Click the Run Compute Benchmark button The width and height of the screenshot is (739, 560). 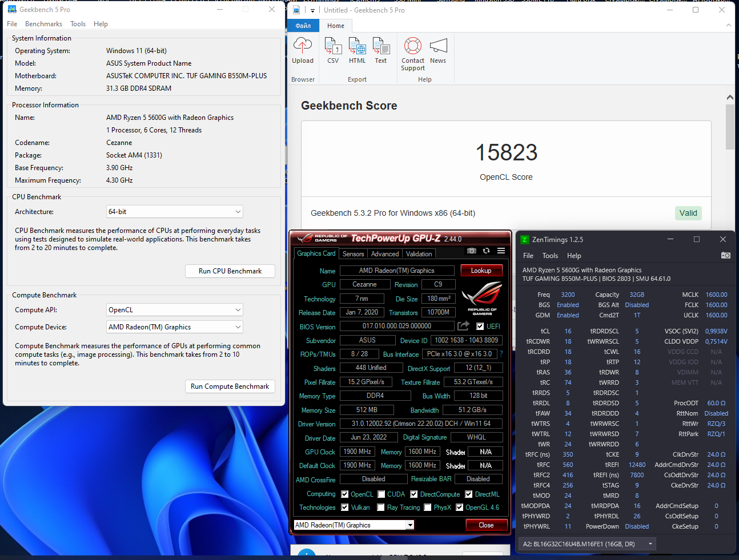click(x=230, y=386)
